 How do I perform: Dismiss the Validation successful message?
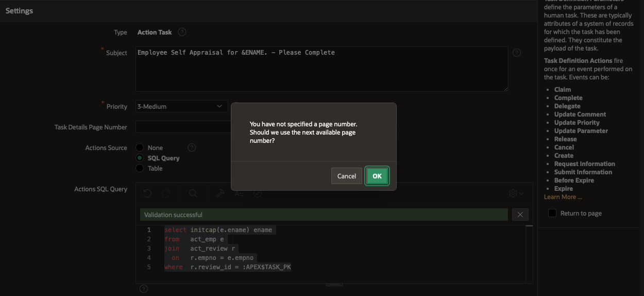520,215
